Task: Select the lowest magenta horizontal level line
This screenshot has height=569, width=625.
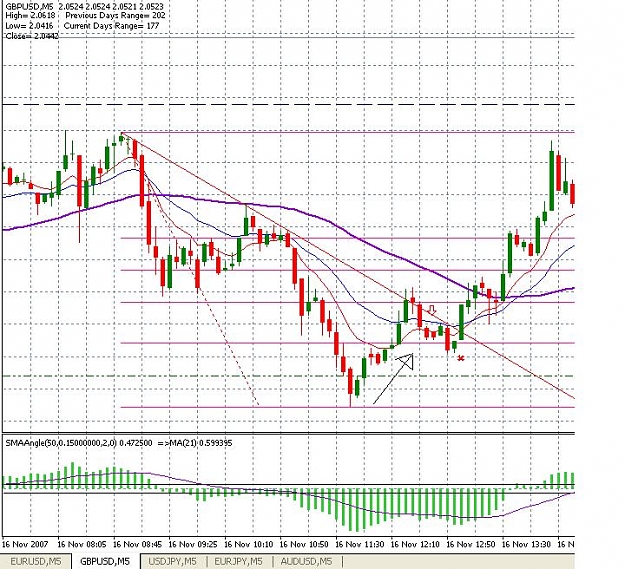Action: pos(348,407)
